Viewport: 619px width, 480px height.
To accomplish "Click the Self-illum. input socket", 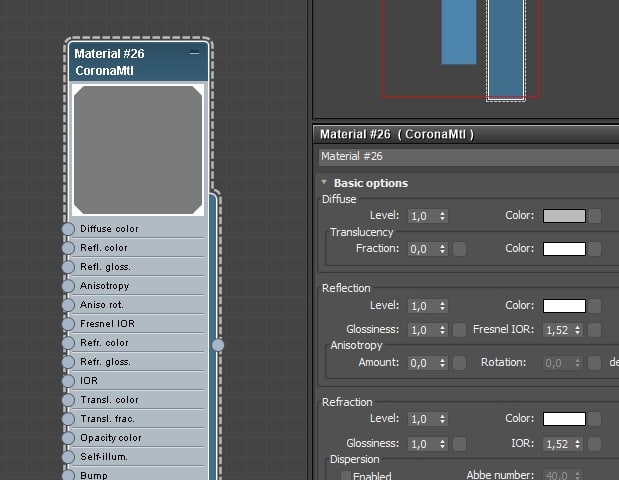I will (x=68, y=457).
